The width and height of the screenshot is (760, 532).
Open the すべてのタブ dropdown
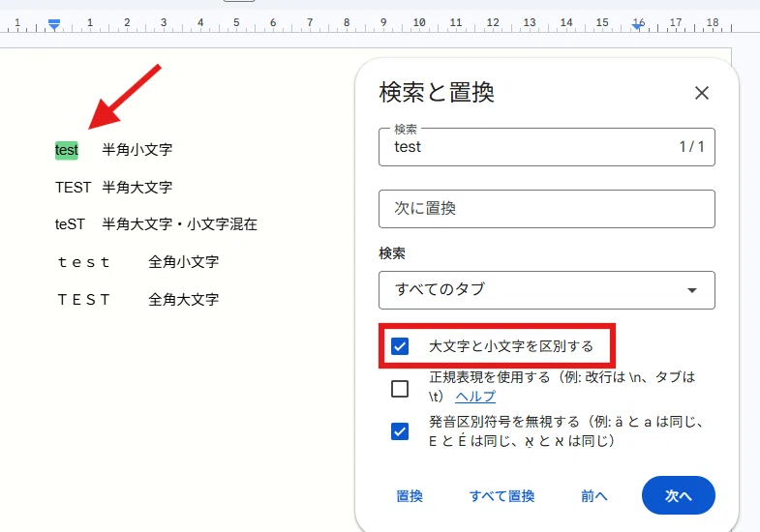click(x=546, y=290)
